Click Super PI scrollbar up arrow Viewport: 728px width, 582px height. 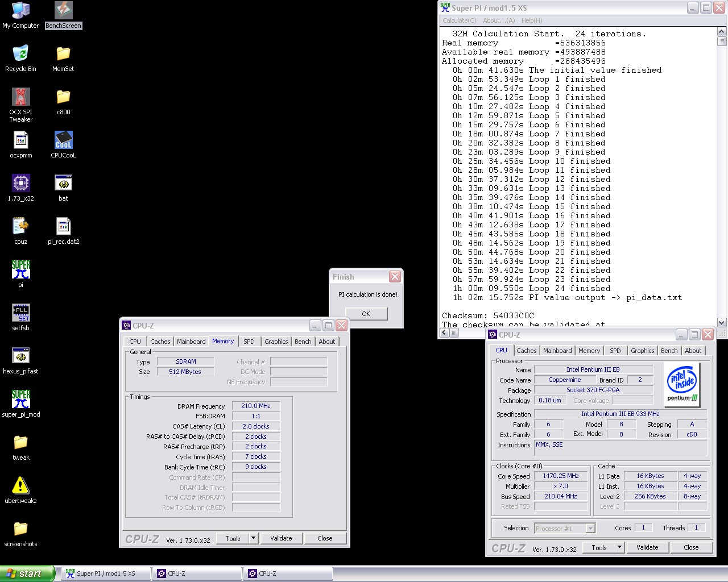click(722, 32)
